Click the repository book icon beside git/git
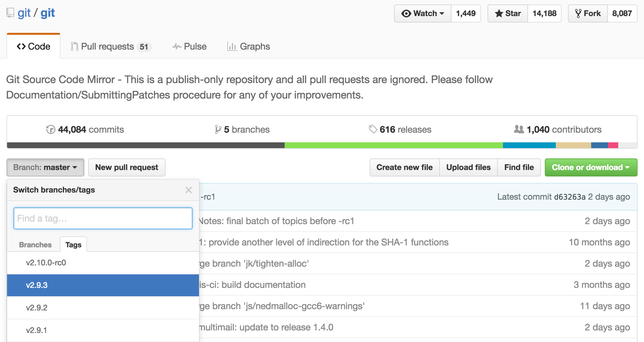644x342 pixels. [11, 12]
